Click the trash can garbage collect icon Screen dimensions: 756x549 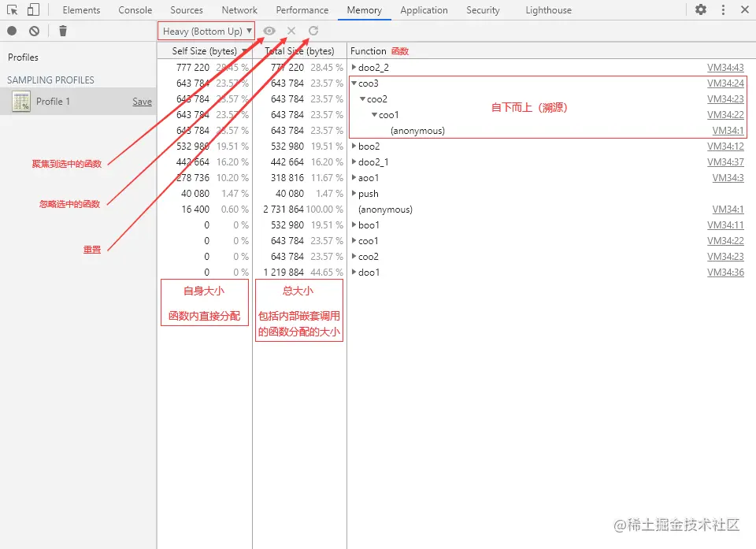tap(63, 31)
